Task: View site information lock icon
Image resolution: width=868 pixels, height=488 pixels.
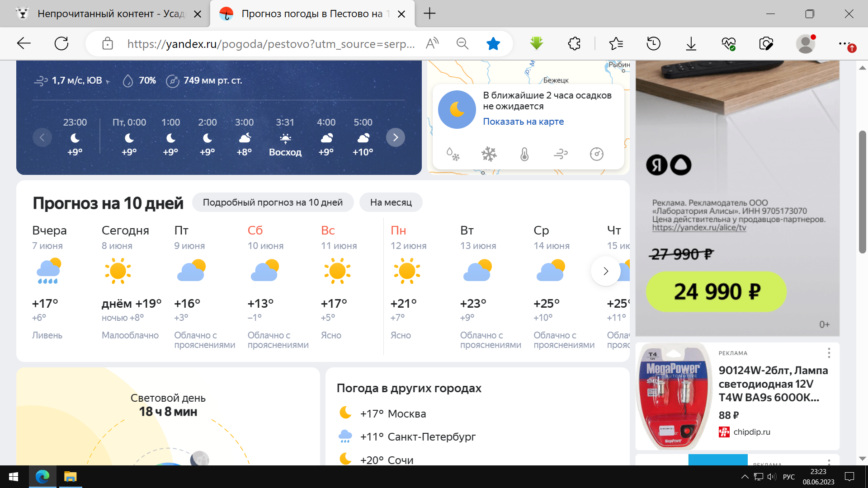Action: point(108,44)
